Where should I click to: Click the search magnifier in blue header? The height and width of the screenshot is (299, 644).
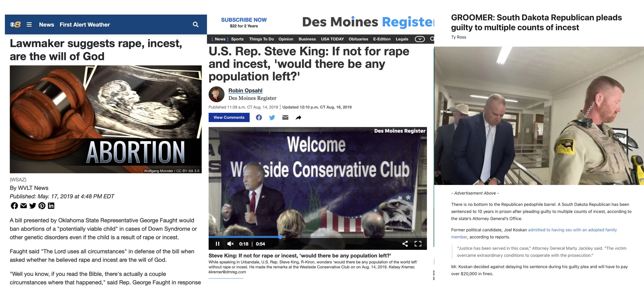click(x=195, y=24)
